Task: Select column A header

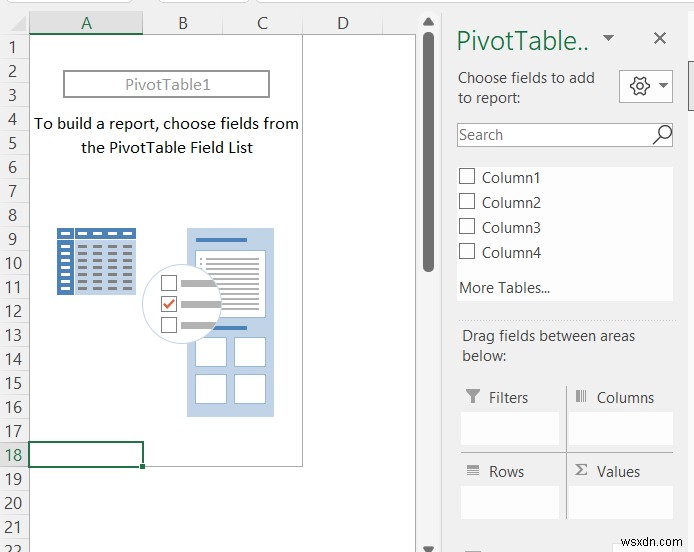Action: point(86,23)
